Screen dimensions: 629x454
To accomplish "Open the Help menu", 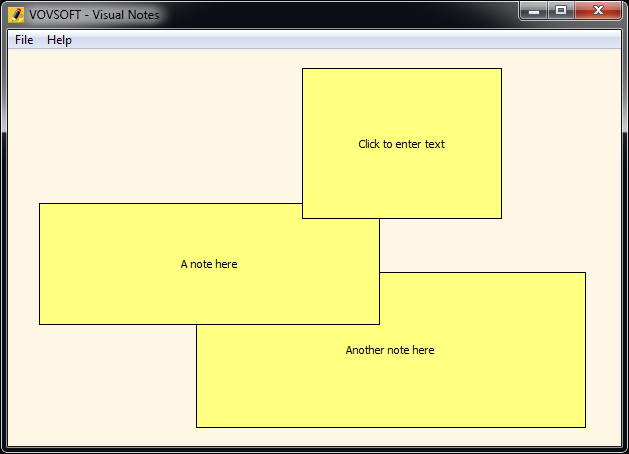I will [59, 40].
